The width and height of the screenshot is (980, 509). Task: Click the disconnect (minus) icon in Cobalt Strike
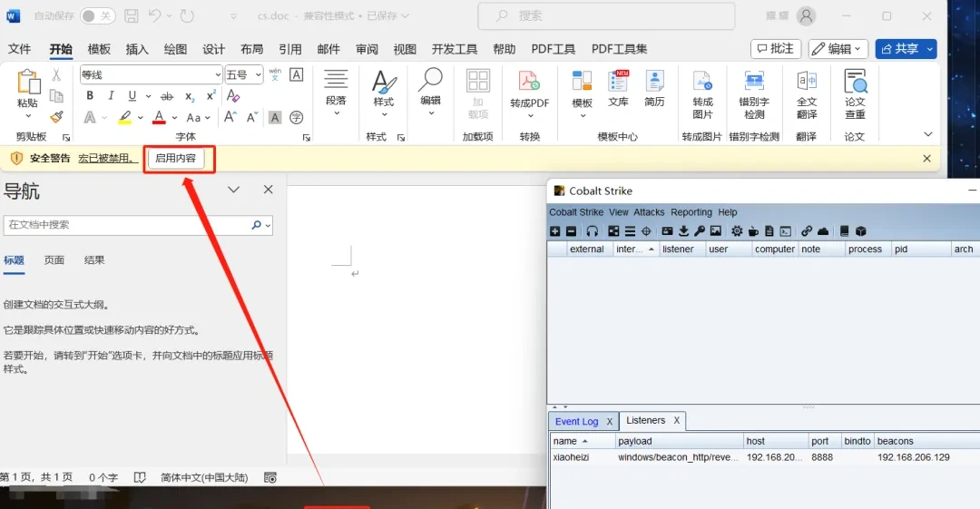tap(572, 231)
